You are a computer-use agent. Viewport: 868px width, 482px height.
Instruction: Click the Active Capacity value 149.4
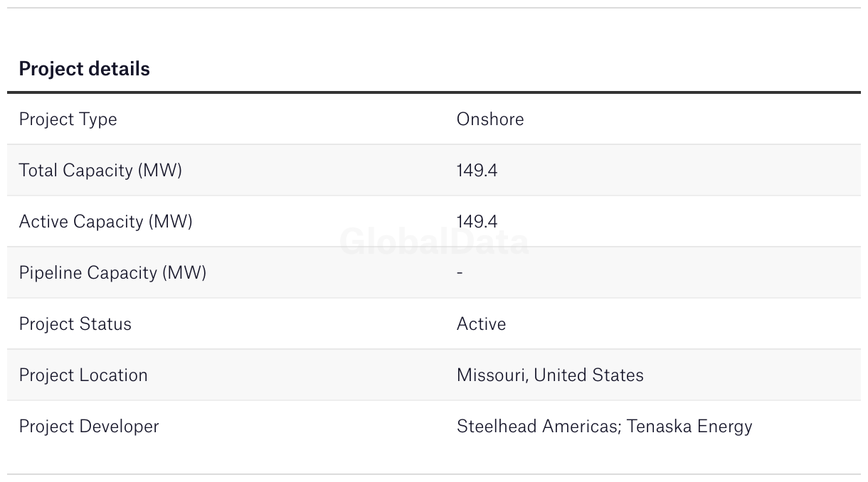pos(477,221)
